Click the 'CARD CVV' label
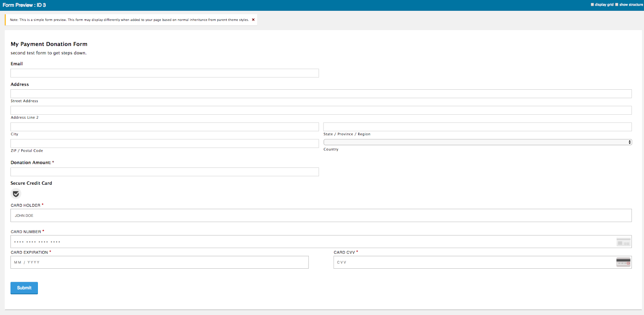The image size is (644, 315). tap(345, 253)
